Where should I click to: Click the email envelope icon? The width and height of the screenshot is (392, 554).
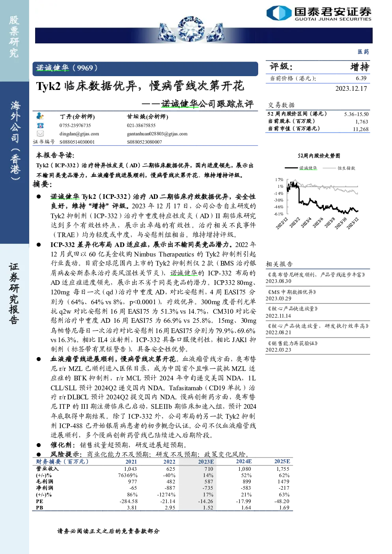click(40, 134)
